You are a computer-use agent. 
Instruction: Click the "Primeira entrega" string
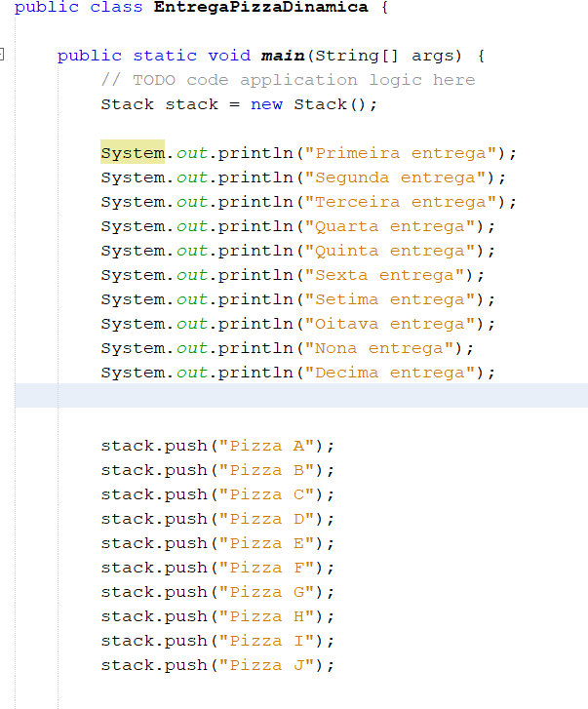pos(401,153)
